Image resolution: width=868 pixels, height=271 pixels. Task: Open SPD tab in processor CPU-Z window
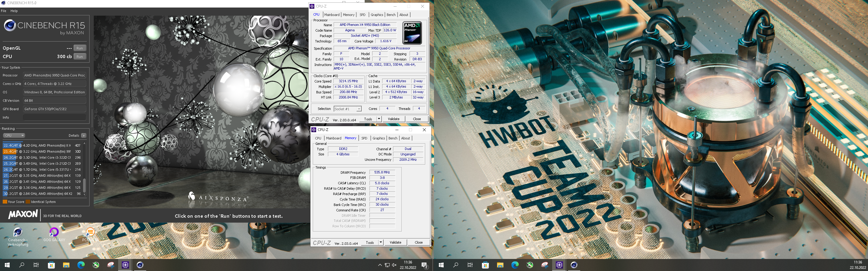[x=362, y=15]
